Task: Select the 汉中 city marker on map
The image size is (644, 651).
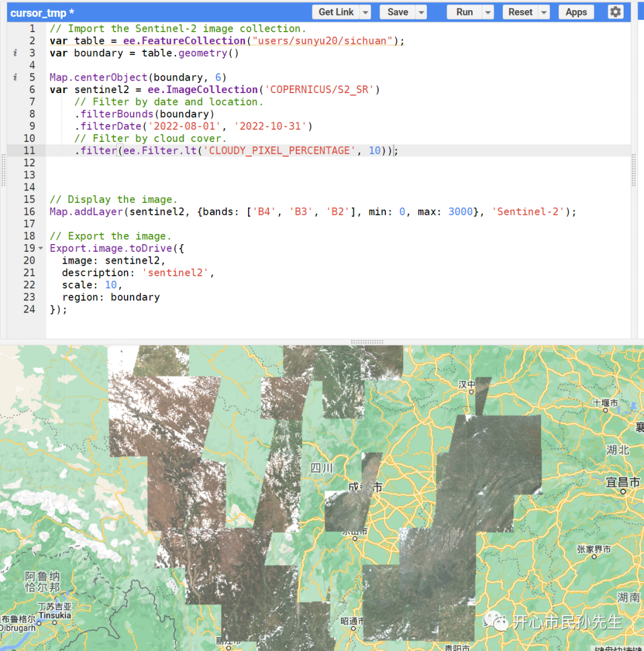Action: click(x=471, y=391)
